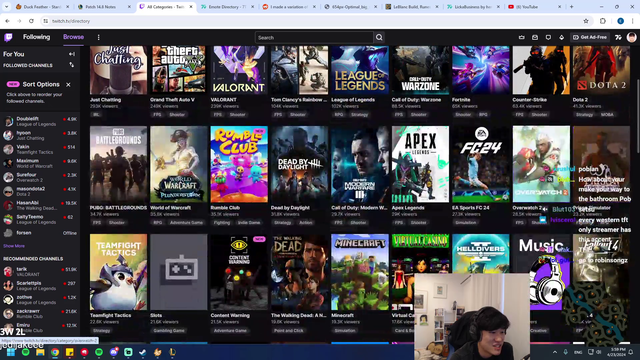Open the Just Chatting category cover
The image size is (640, 360).
118,70
